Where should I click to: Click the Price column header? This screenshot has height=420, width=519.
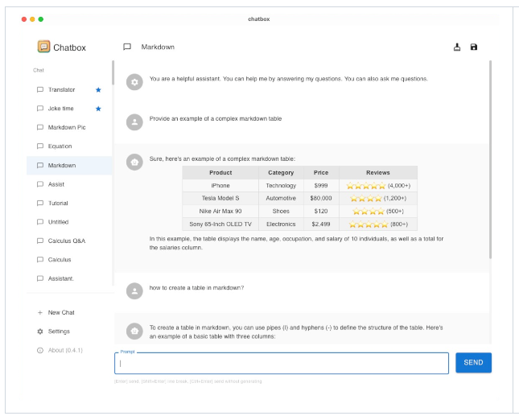tap(321, 173)
